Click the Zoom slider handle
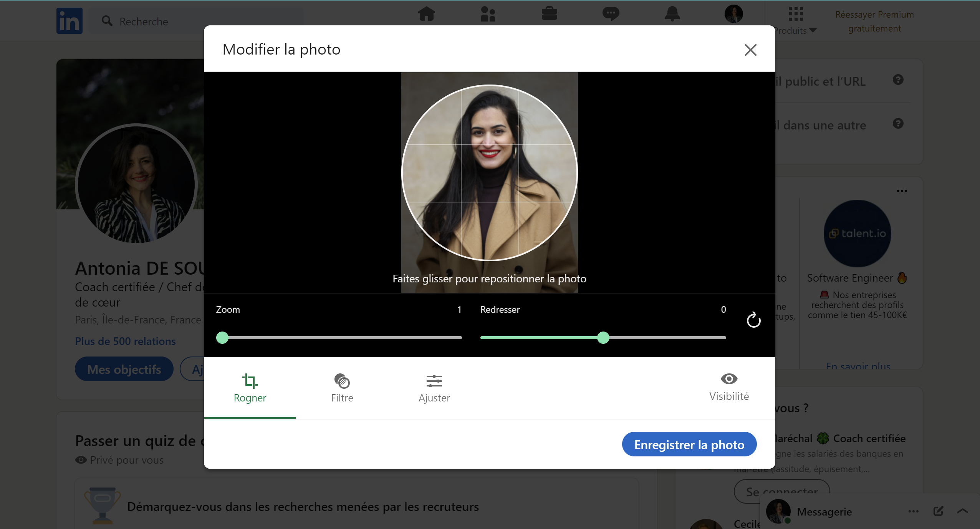Viewport: 980px width, 529px height. click(222, 338)
